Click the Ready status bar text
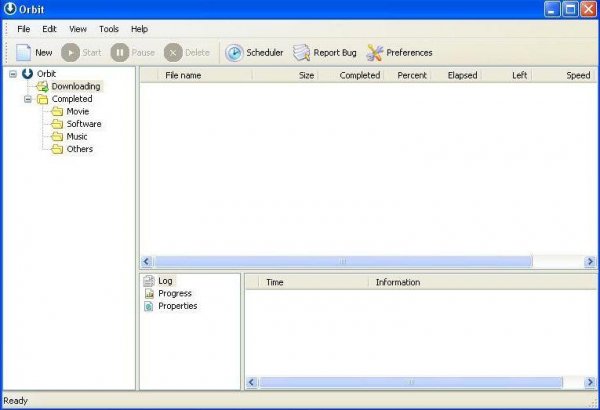This screenshot has height=410, width=600. point(15,401)
